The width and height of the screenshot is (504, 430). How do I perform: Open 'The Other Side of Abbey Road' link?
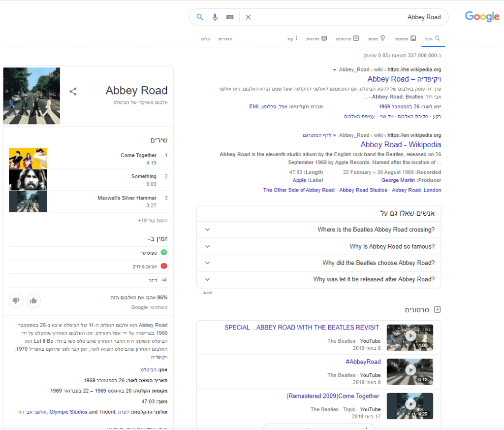[299, 190]
